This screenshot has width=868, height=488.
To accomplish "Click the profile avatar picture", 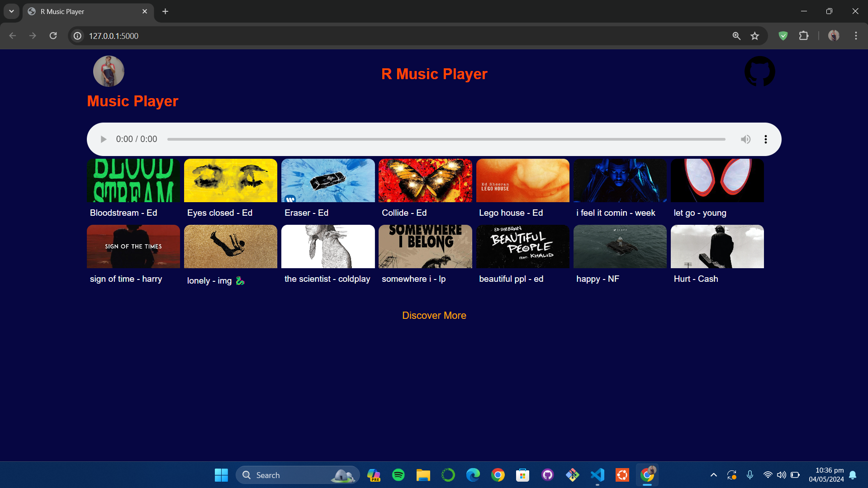I will click(109, 71).
